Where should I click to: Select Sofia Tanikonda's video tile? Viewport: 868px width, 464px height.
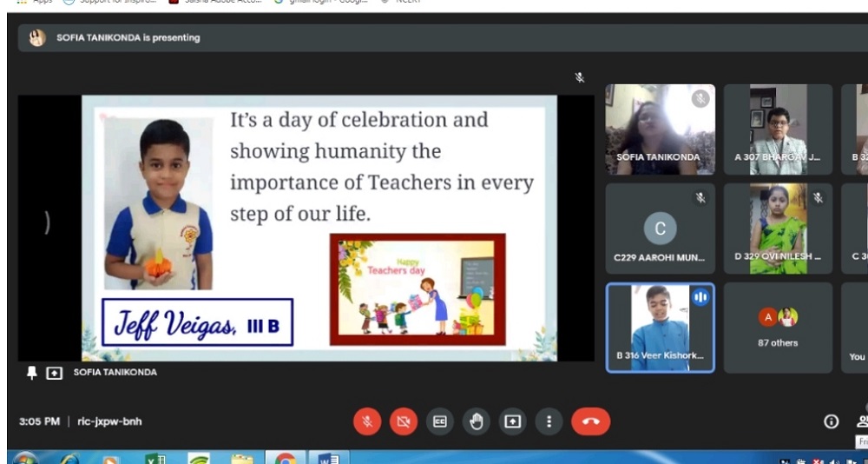660,129
